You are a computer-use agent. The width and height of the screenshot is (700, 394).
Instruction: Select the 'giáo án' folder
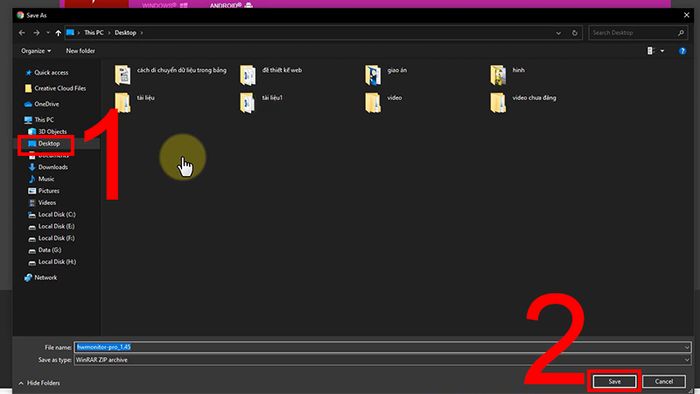pos(386,75)
